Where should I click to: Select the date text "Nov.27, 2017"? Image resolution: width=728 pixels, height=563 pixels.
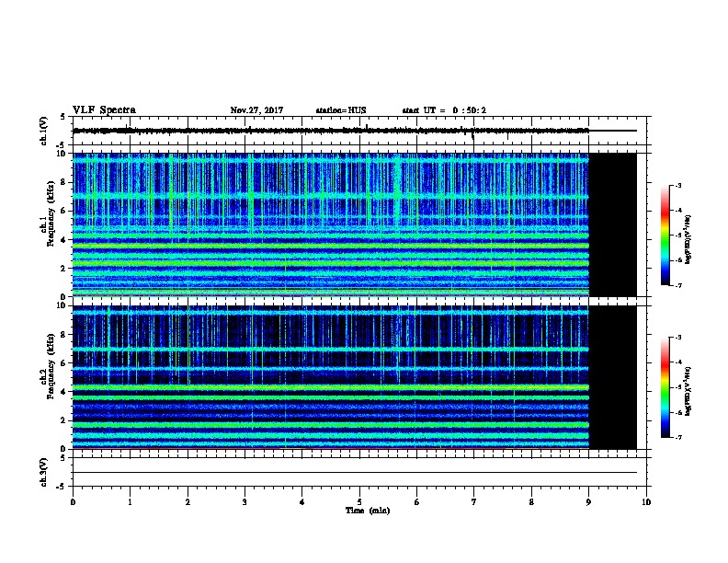click(256, 110)
